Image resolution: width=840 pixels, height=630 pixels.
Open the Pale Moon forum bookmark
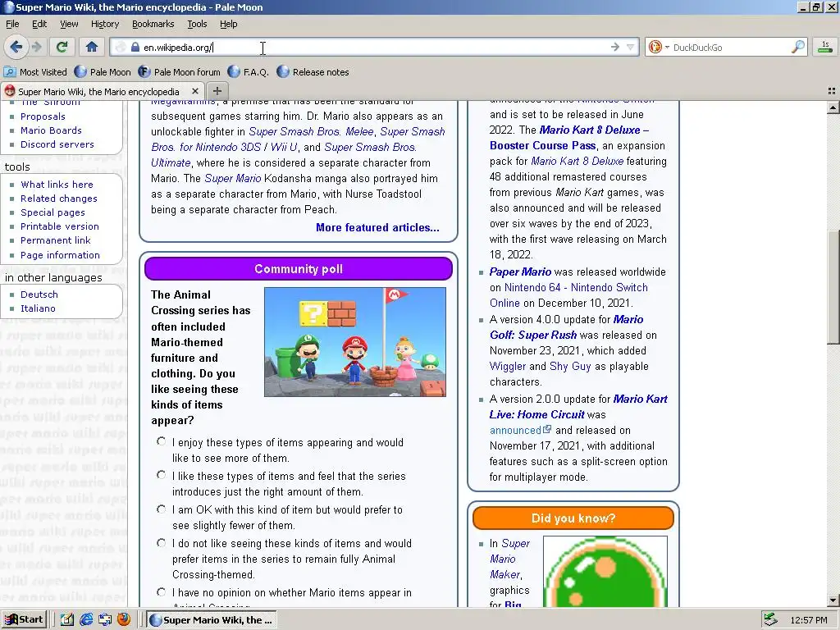pyautogui.click(x=179, y=72)
